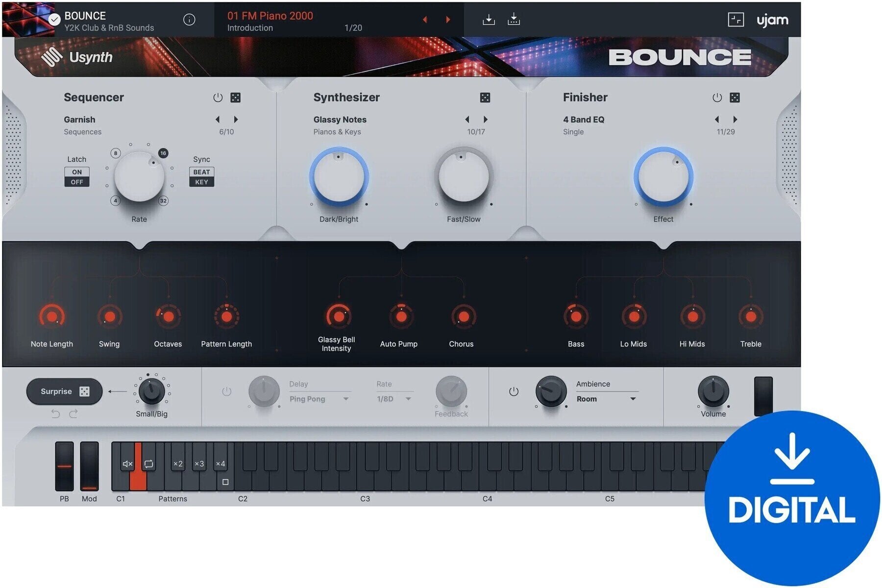Toggle the Finisher power button
The width and height of the screenshot is (882, 588).
point(717,98)
